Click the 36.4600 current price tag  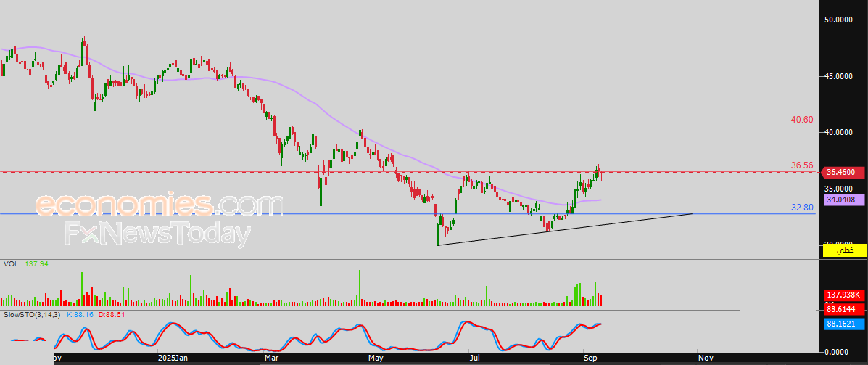[843, 172]
